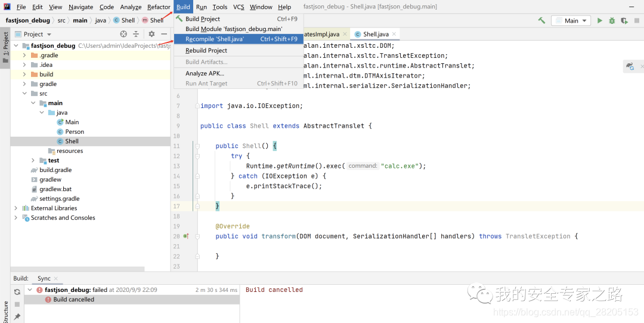Start debugging with the bug icon
The image size is (644, 323).
[x=612, y=20]
